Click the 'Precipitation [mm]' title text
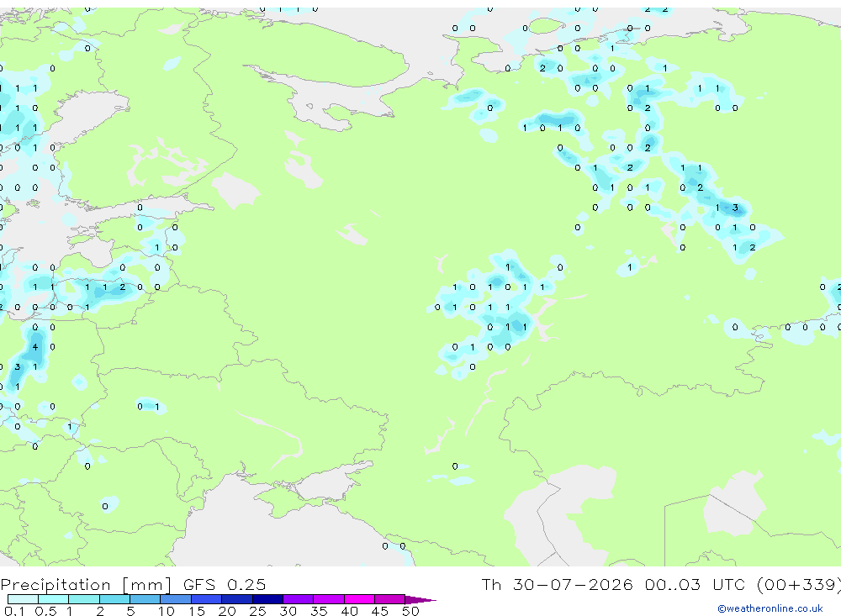841x616 pixels. click(x=86, y=584)
